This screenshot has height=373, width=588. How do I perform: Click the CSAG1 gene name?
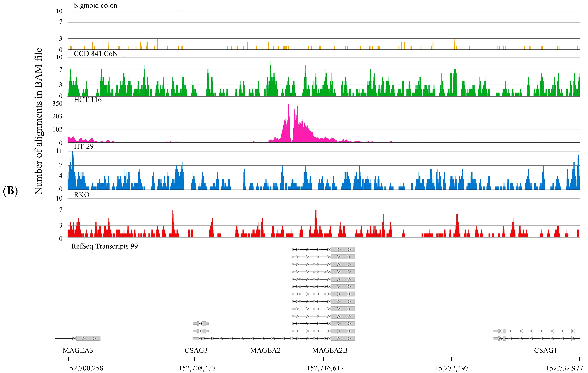(545, 351)
